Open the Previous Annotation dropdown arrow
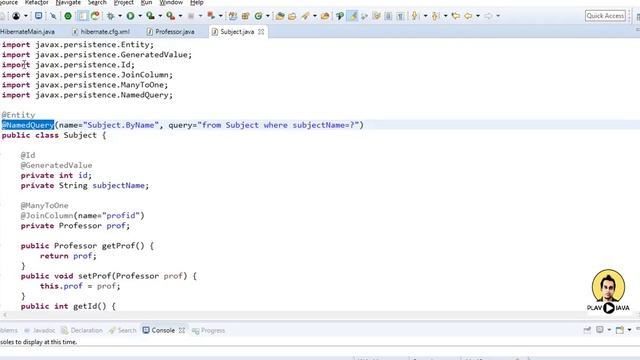Viewport: 640px width, 360px height. tap(445, 16)
